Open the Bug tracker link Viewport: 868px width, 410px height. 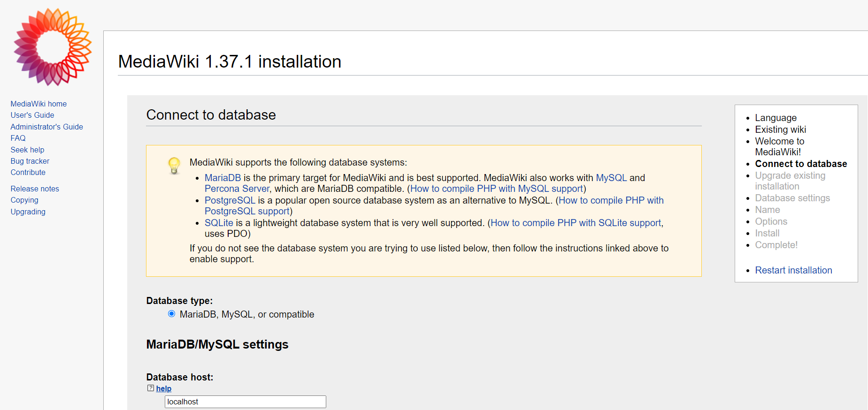30,161
